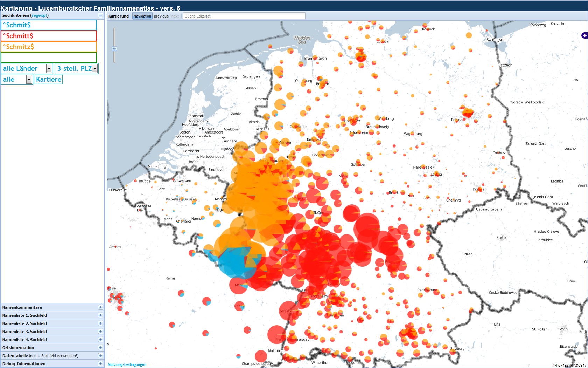The width and height of the screenshot is (588, 368).
Task: Open the regexp! help link
Action: pos(39,15)
